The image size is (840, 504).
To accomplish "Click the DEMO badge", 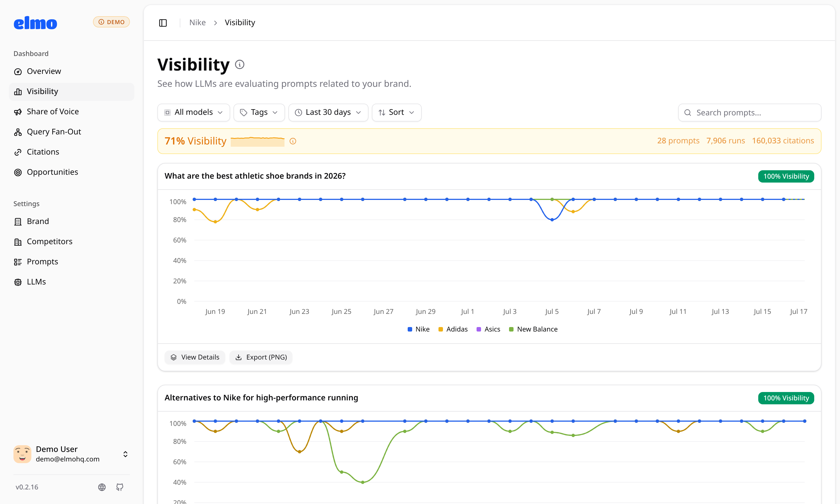I will click(x=111, y=22).
